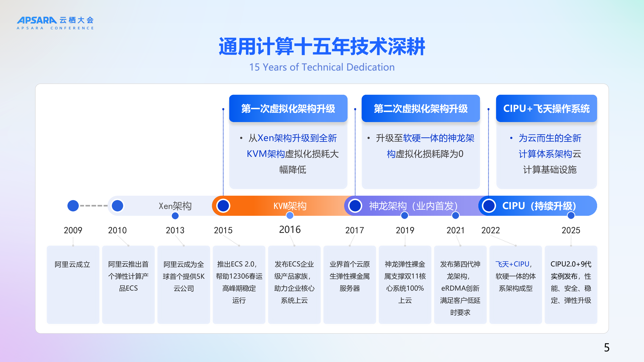644x362 pixels.
Task: Select the 第一次虚拟化架构升级 header box
Action: click(288, 108)
